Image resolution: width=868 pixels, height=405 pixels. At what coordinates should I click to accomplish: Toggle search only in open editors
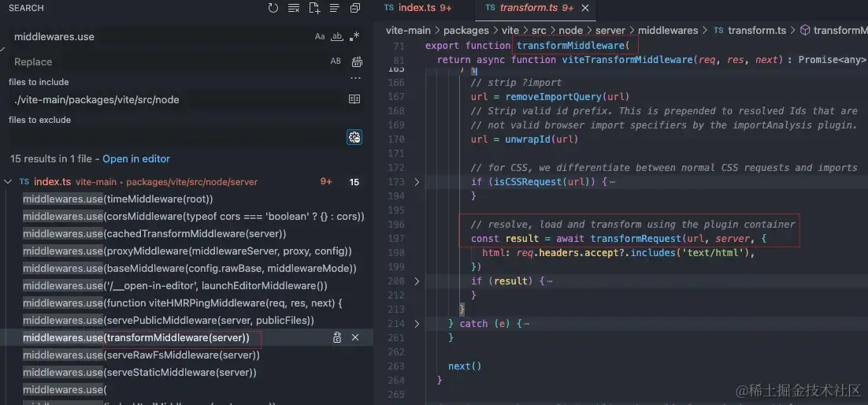[x=354, y=100]
